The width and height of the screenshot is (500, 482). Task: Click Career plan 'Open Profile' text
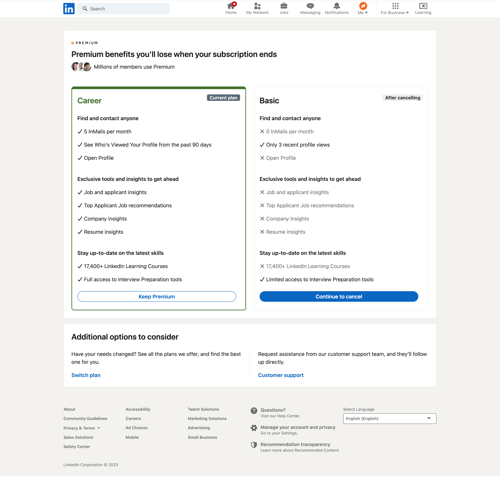tap(99, 158)
